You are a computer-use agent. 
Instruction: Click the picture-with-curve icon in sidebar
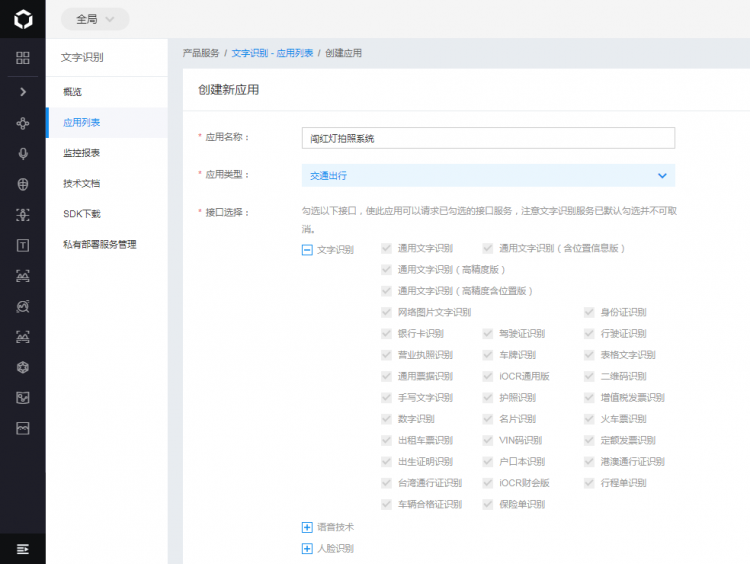pos(22,398)
